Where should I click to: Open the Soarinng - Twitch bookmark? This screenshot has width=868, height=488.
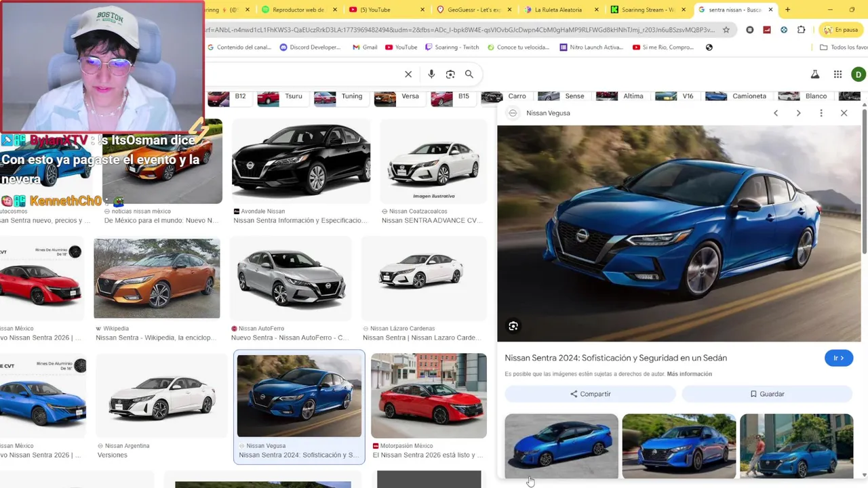pyautogui.click(x=452, y=47)
